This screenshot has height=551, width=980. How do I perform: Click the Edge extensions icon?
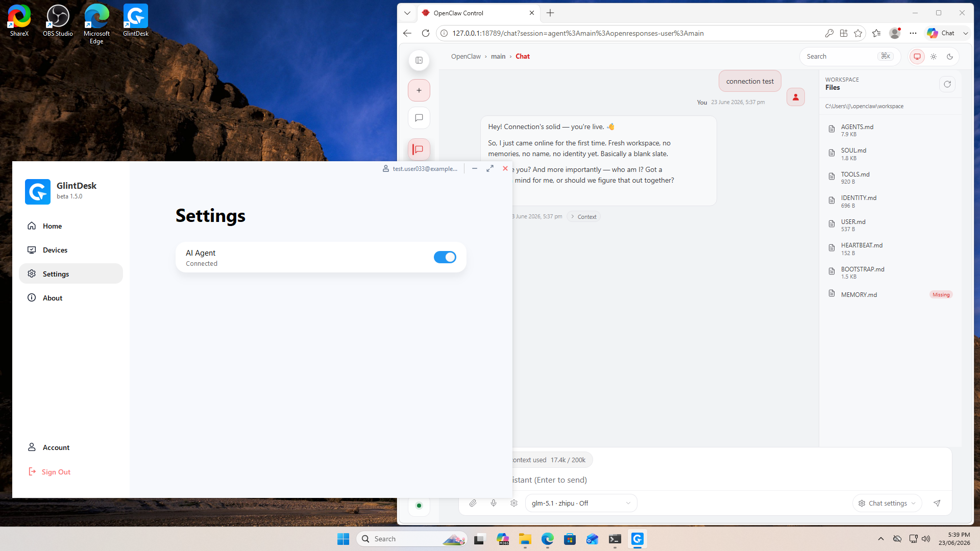[x=844, y=33]
